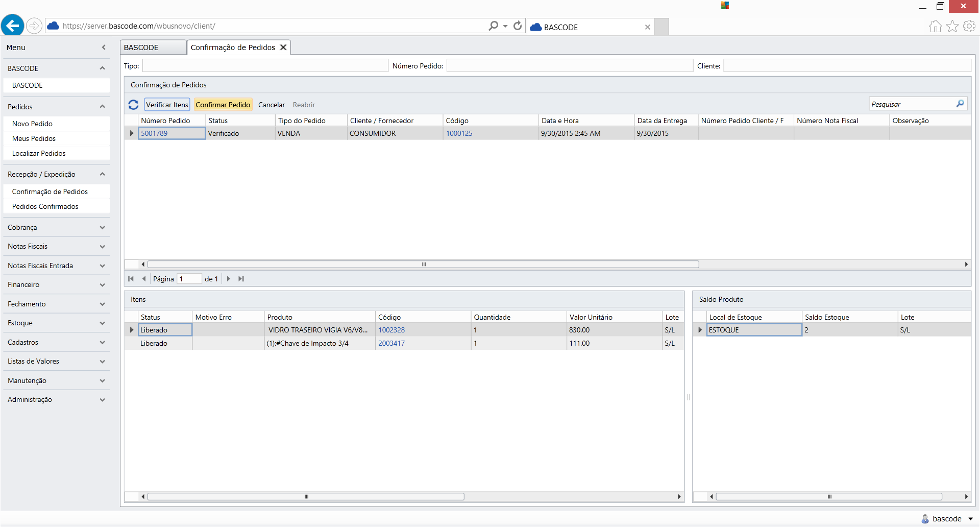Expand the Manutenção menu section

pos(102,381)
